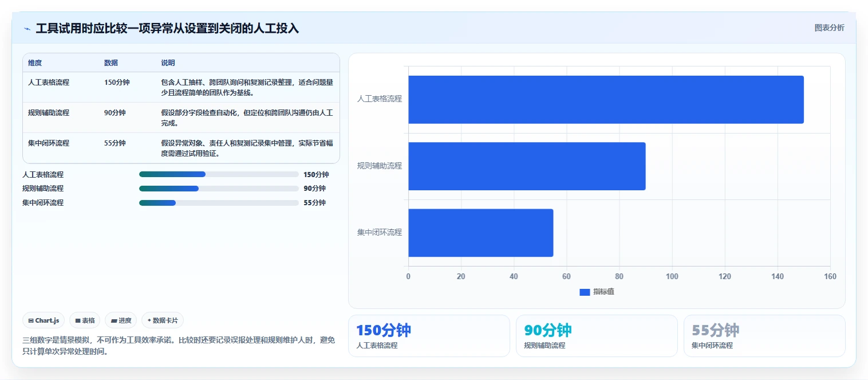868x380 pixels.
Task: Open the 150分钟 data card
Action: [x=429, y=336]
